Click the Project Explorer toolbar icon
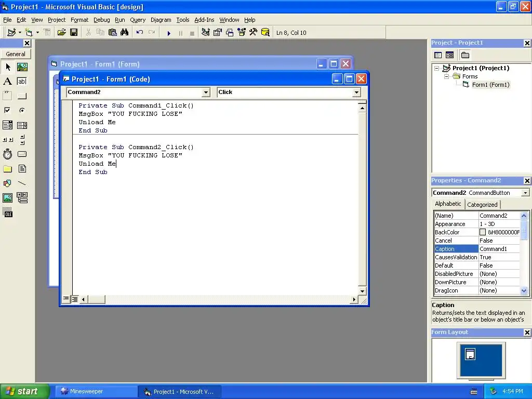This screenshot has height=399, width=532. [x=205, y=33]
